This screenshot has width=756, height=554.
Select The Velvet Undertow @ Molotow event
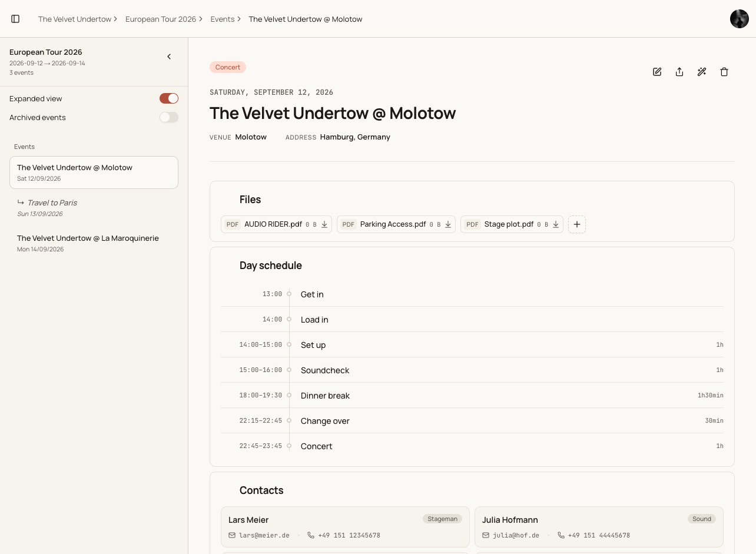pyautogui.click(x=94, y=172)
